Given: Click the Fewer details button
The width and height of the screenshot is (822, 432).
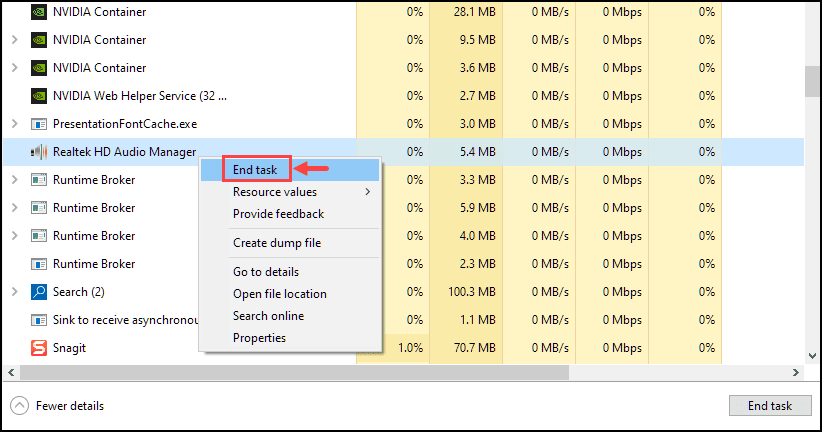Looking at the screenshot, I should (58, 406).
